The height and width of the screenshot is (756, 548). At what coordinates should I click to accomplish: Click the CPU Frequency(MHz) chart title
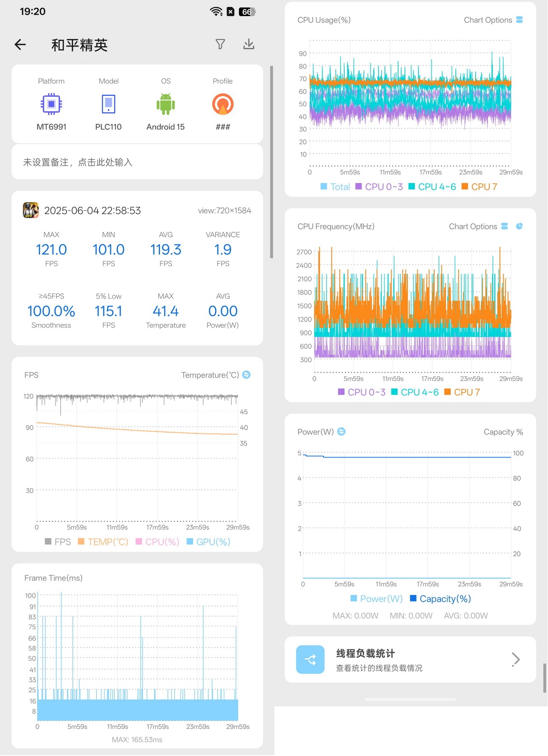(336, 226)
